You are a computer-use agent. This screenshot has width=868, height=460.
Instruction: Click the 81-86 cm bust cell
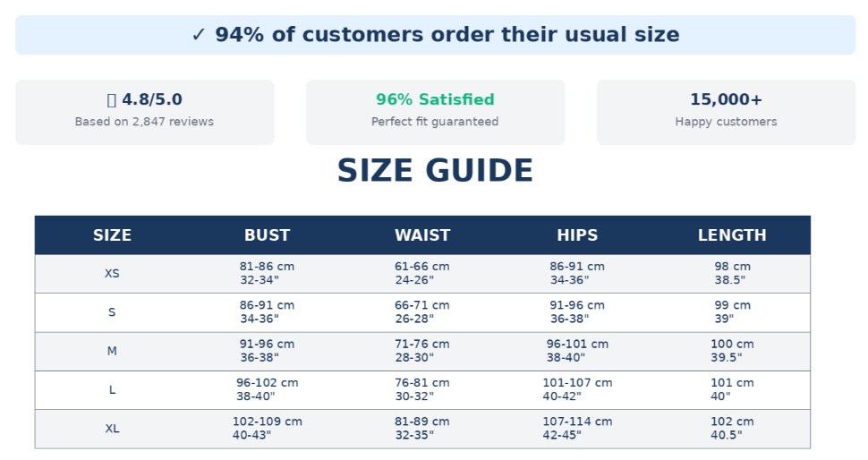(x=267, y=267)
